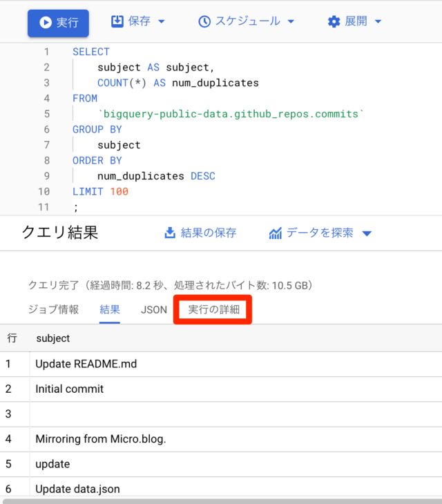The width and height of the screenshot is (442, 504).
Task: Click the horizontal scrollbar under the results
Action: (x=222, y=501)
